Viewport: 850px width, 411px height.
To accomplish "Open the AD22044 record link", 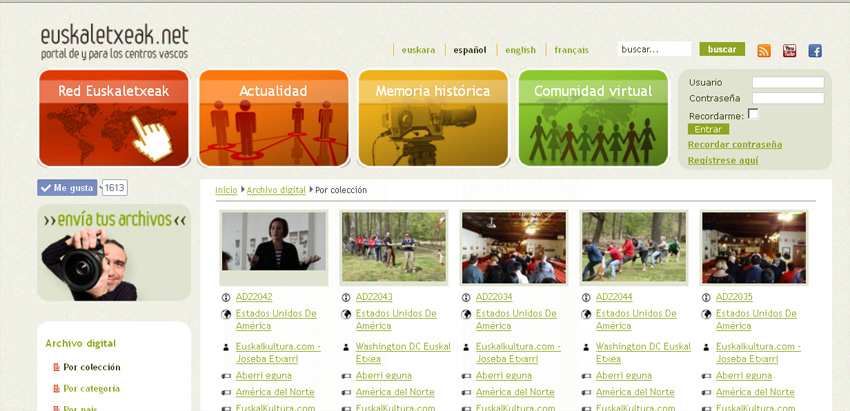I will pyautogui.click(x=614, y=297).
